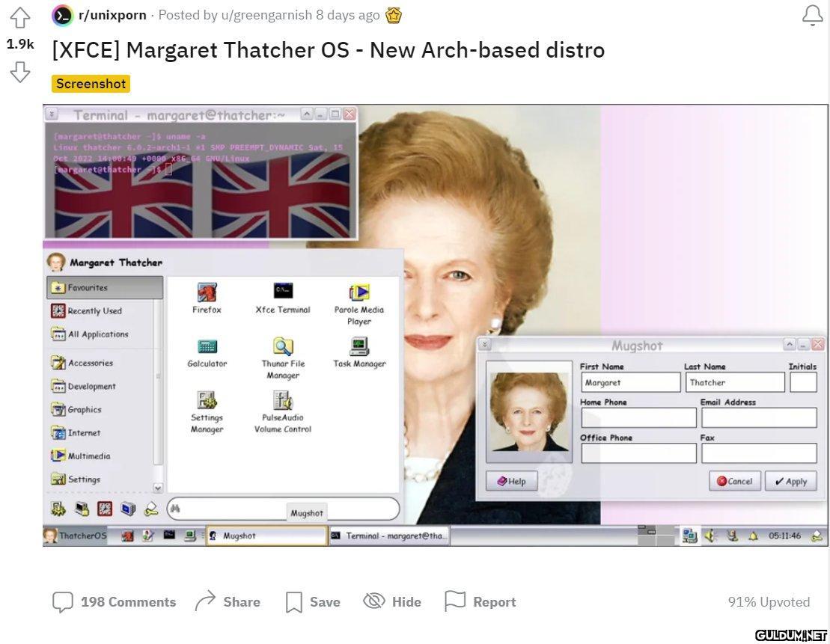830x644 pixels.
Task: Click the Help button in Mugshot
Action: tap(512, 481)
